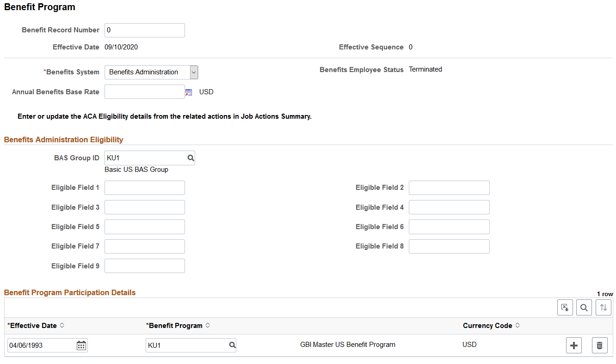
Task: Click the BAS Group ID text field
Action: [x=146, y=158]
